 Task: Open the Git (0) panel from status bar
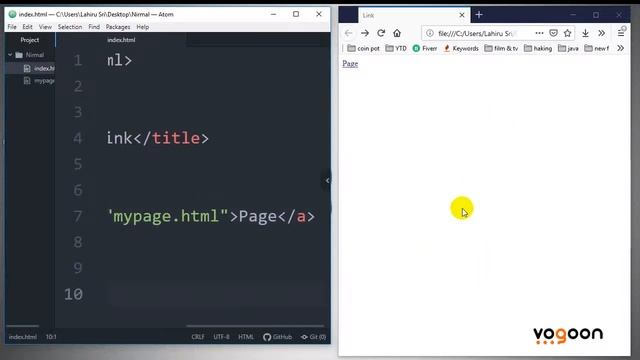313,337
